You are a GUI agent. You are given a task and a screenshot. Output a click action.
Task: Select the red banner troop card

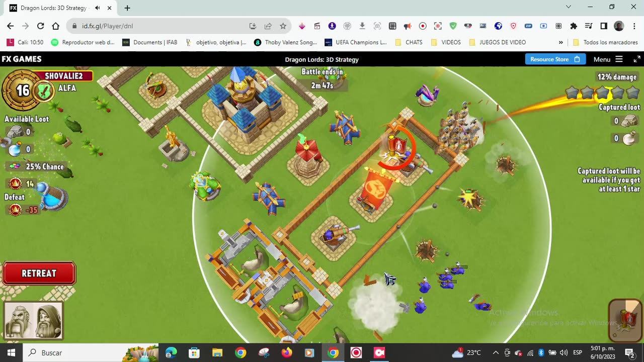click(x=625, y=320)
